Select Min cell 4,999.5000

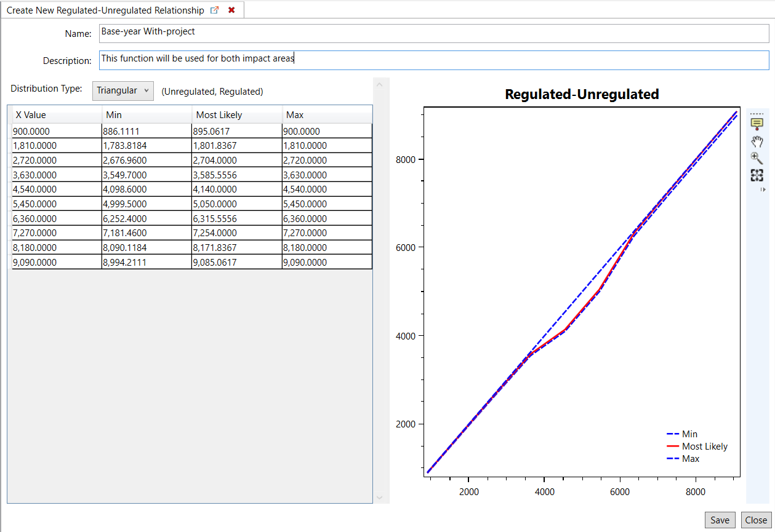click(x=147, y=204)
